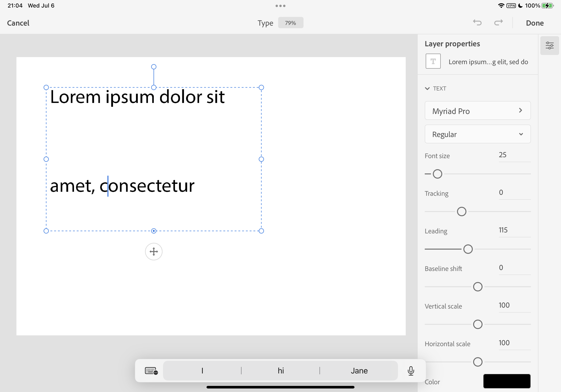561x392 pixels.
Task: Insert keyboard suggestion "Jane"
Action: click(359, 371)
